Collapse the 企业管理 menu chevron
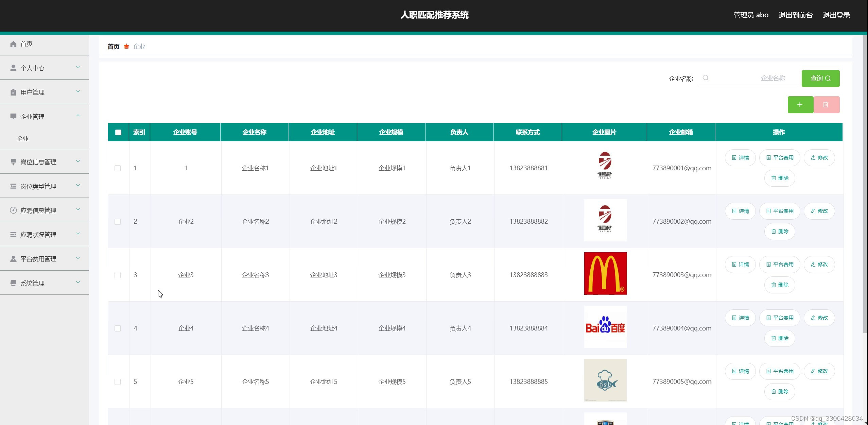 pos(78,116)
